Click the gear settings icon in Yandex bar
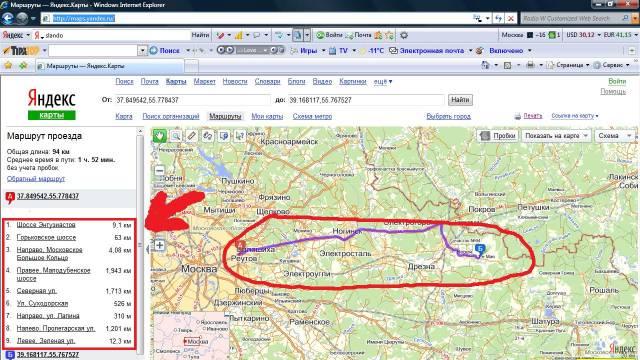This screenshot has width=640, height=360. (x=404, y=35)
